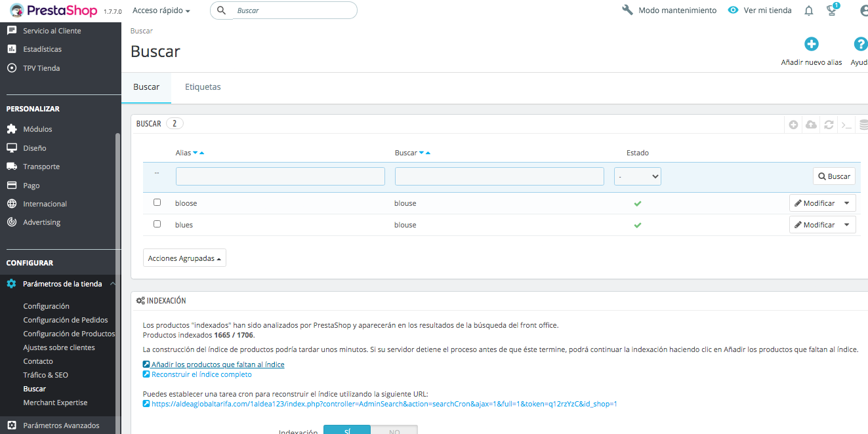Click Modificar for the bloose alias
Viewport: 868px width, 434px height.
(x=814, y=203)
